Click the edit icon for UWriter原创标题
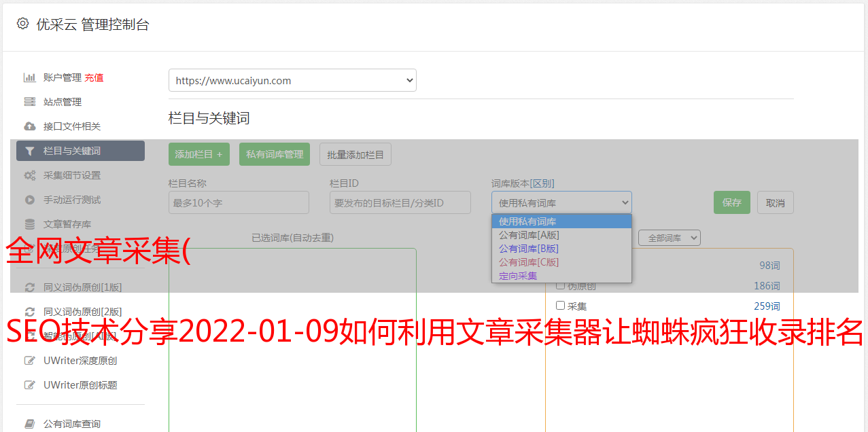This screenshot has width=868, height=432. 30,385
